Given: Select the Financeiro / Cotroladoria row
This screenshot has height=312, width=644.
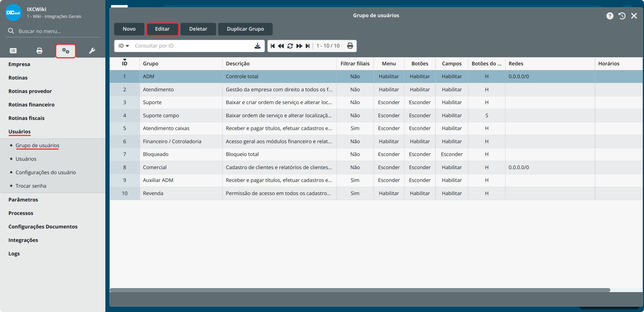Looking at the screenshot, I should pyautogui.click(x=376, y=142).
